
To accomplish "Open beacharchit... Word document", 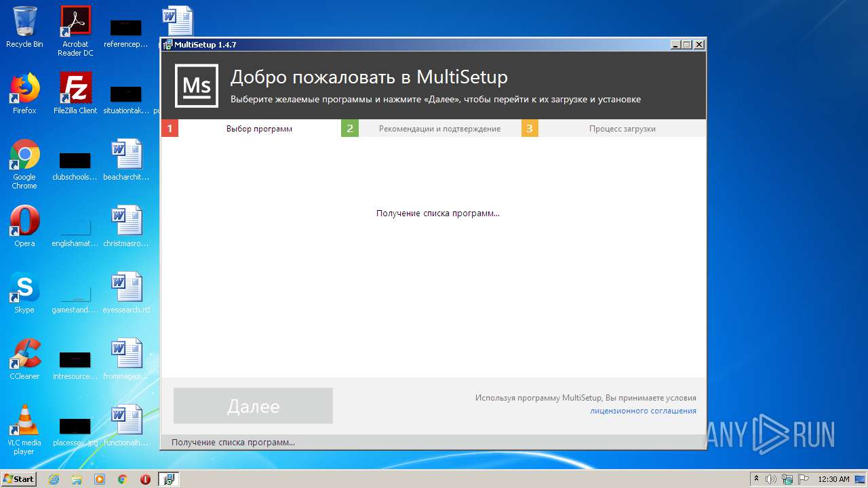I will pos(126,160).
